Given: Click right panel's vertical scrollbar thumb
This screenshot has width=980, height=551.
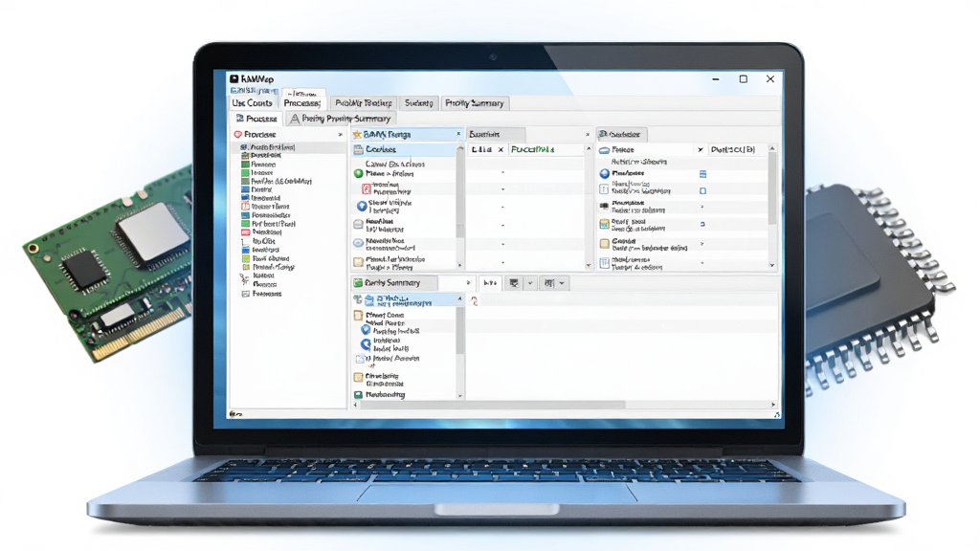Looking at the screenshot, I should [x=772, y=188].
